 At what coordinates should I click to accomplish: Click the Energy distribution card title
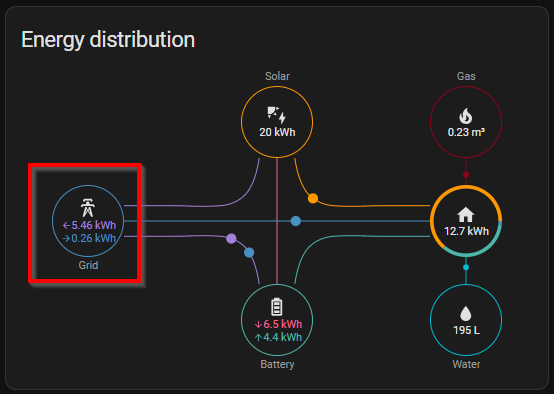click(x=108, y=40)
